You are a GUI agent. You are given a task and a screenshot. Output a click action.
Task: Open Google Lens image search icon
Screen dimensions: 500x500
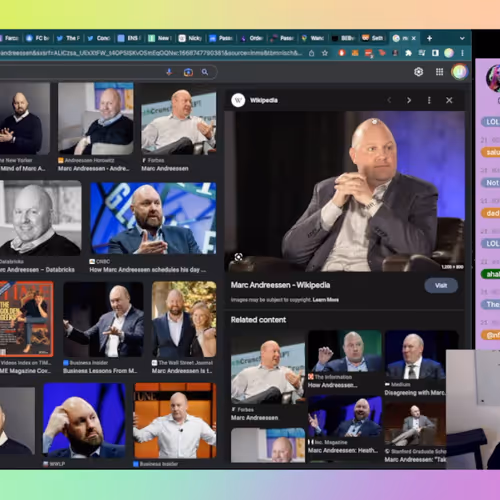point(188,72)
